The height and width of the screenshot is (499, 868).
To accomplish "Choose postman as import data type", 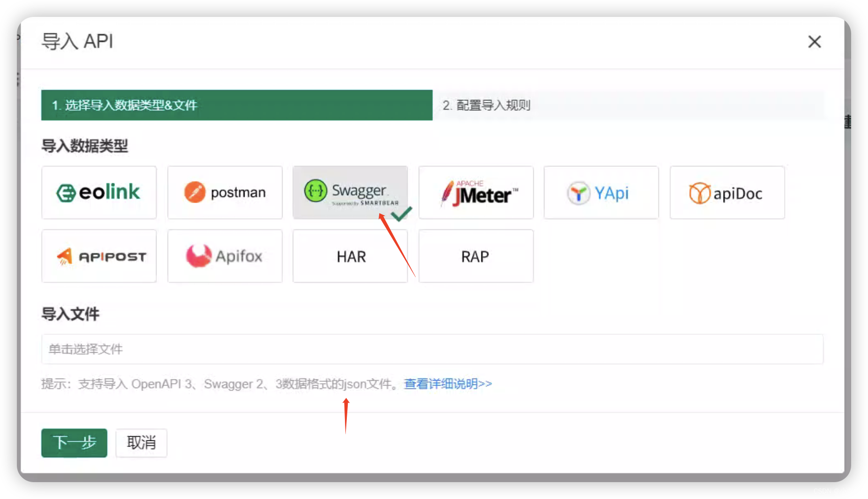I will tap(225, 192).
